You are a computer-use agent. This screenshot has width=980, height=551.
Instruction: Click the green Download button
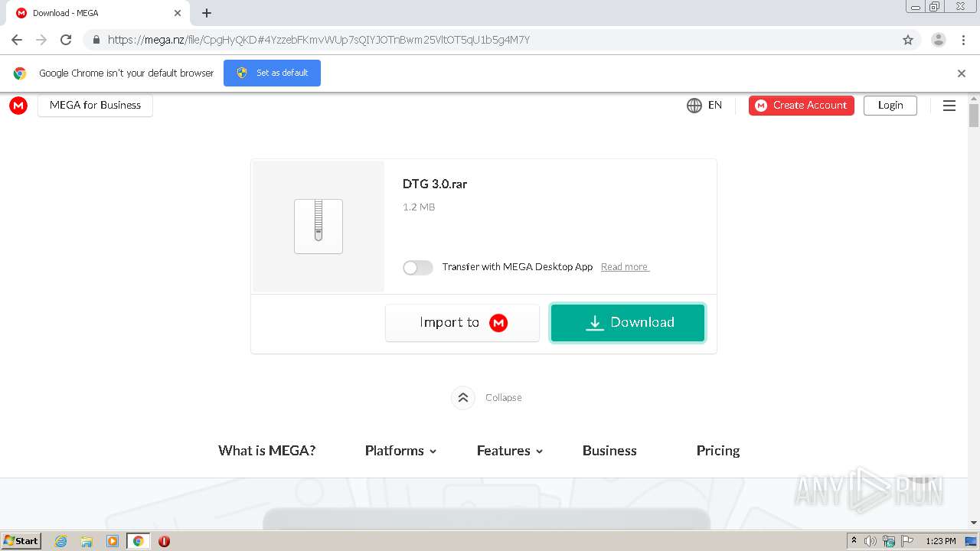click(628, 323)
